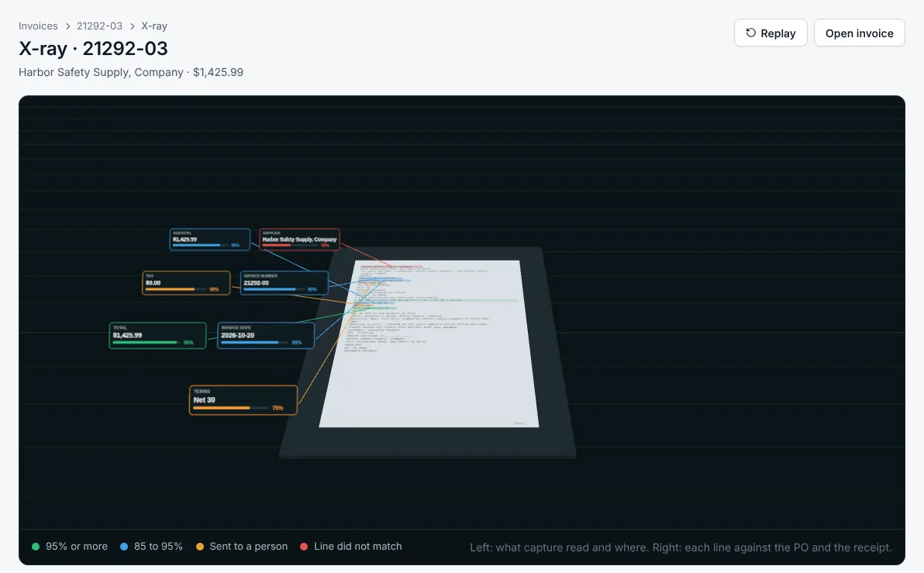Select the Total $1,425.99 field card
924x573 pixels.
click(158, 336)
